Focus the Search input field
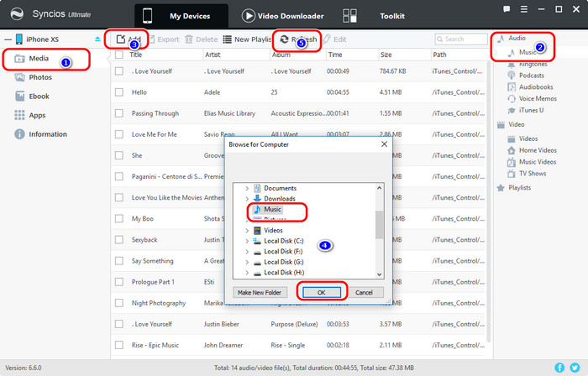 point(461,39)
